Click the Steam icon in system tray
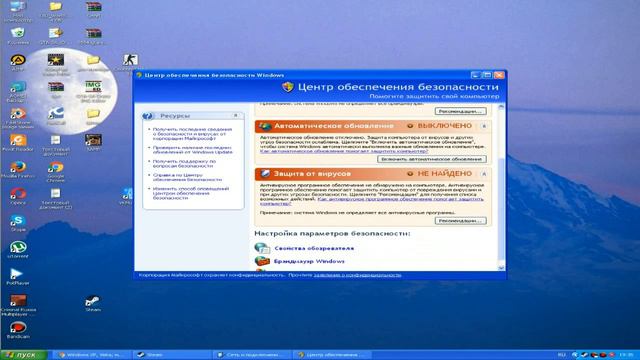Viewport: 640px width, 360px height. click(x=584, y=355)
